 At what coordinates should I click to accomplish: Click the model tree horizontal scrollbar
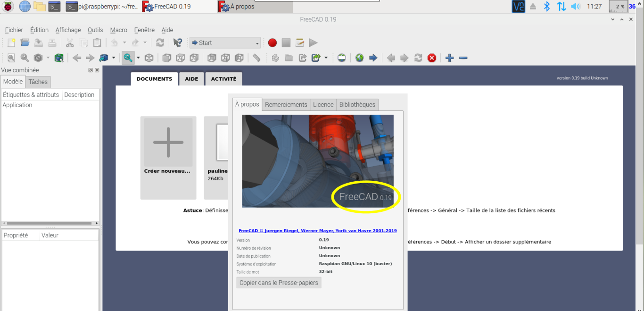50,223
